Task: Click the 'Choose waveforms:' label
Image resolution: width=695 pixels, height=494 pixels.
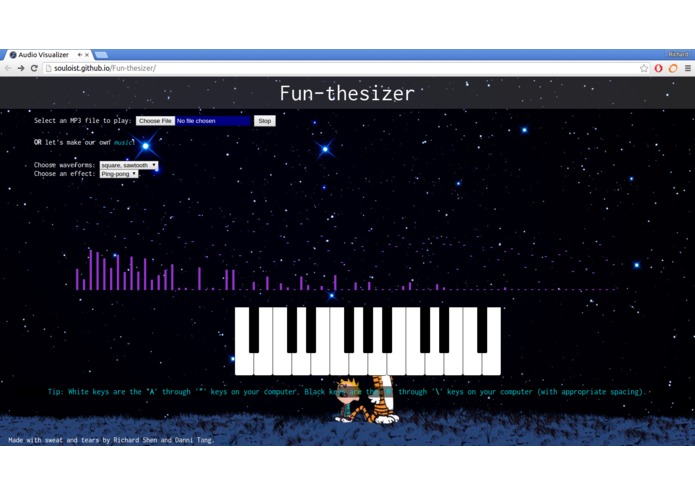Action: click(64, 165)
